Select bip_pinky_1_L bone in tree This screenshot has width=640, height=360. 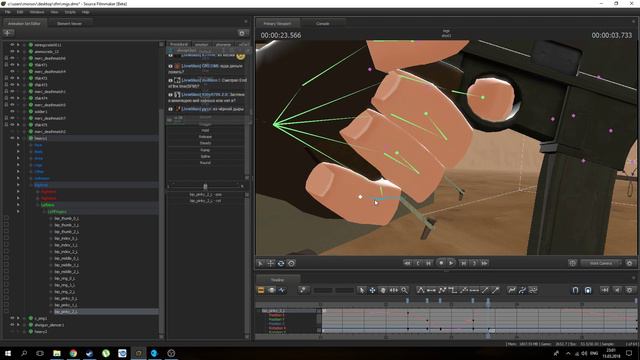(x=66, y=305)
